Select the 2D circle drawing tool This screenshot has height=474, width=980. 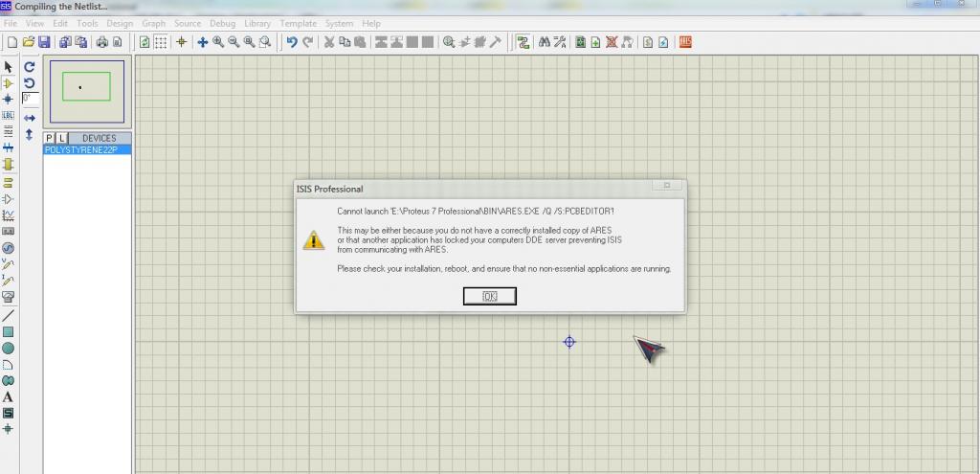[8, 348]
